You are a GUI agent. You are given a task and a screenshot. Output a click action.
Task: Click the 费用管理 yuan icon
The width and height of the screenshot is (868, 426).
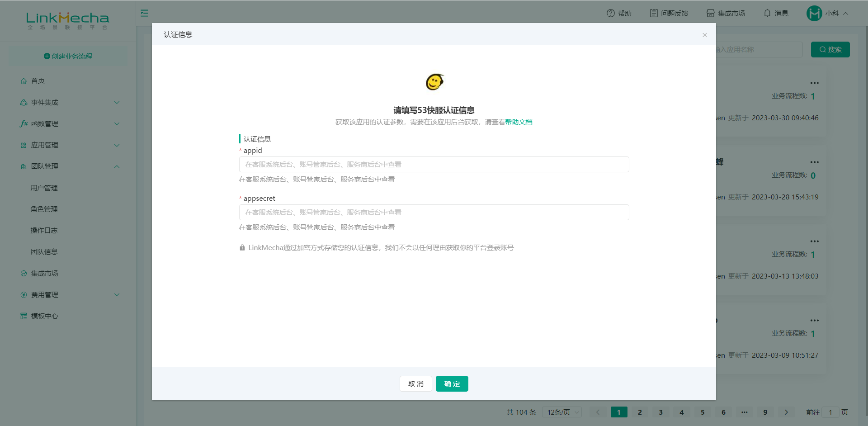click(24, 295)
